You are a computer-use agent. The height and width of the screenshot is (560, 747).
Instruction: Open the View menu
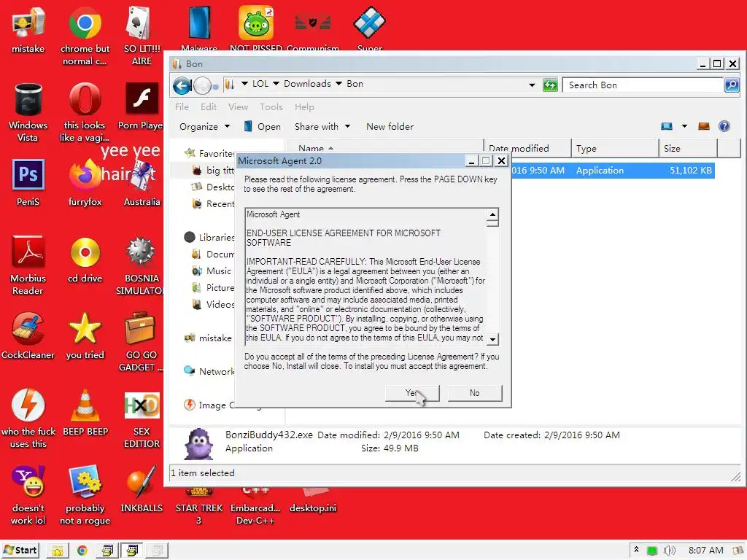coord(238,106)
